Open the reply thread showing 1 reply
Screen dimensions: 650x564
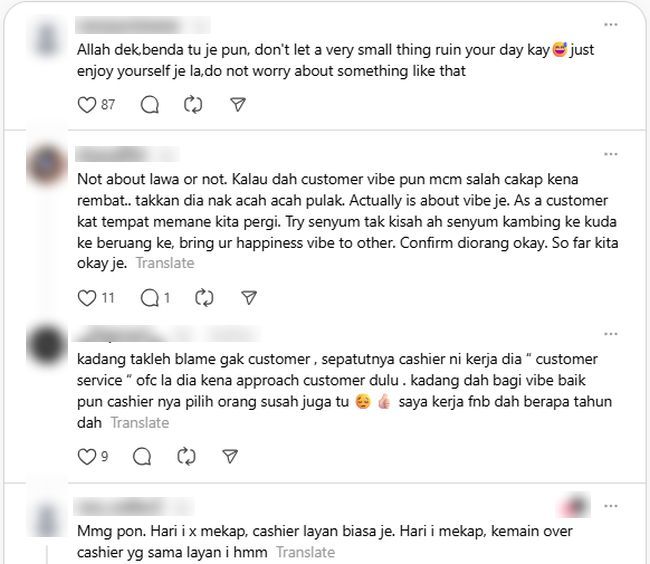(x=155, y=298)
